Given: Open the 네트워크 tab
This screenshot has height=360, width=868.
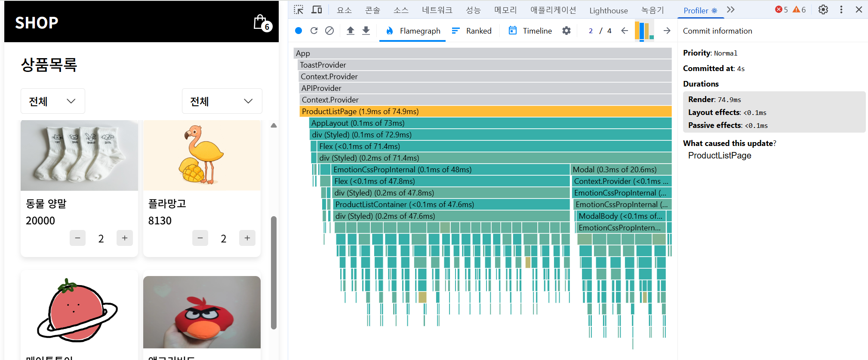Looking at the screenshot, I should [x=437, y=10].
